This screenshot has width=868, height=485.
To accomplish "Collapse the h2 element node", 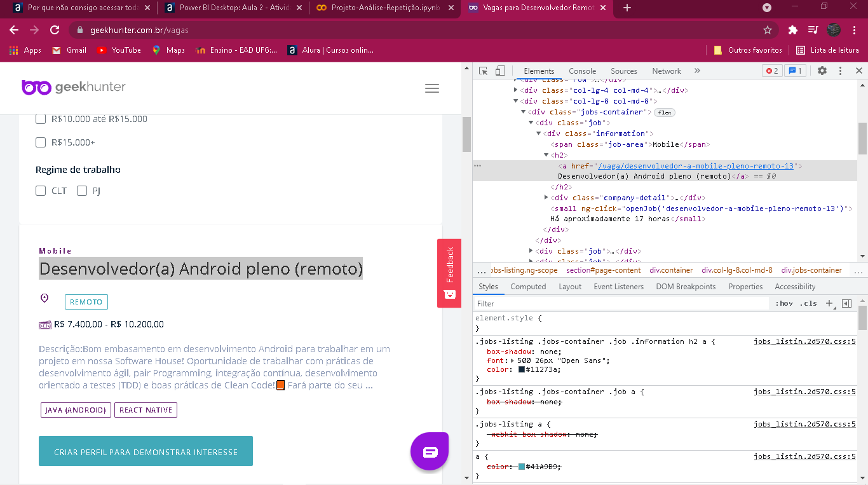I will tap(546, 155).
